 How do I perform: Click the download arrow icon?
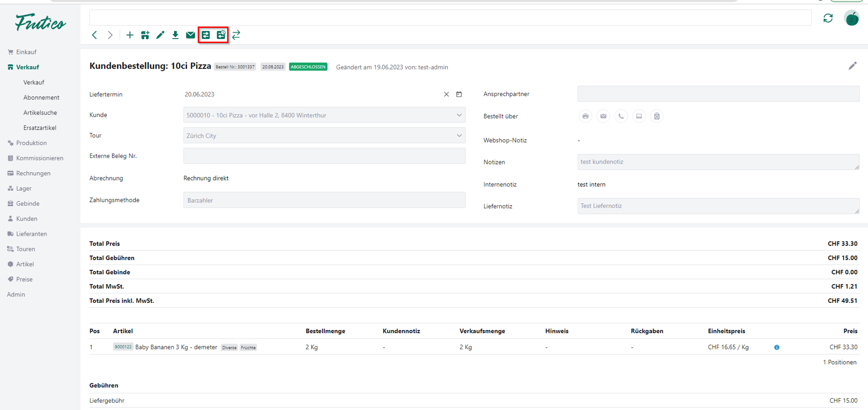pyautogui.click(x=175, y=35)
